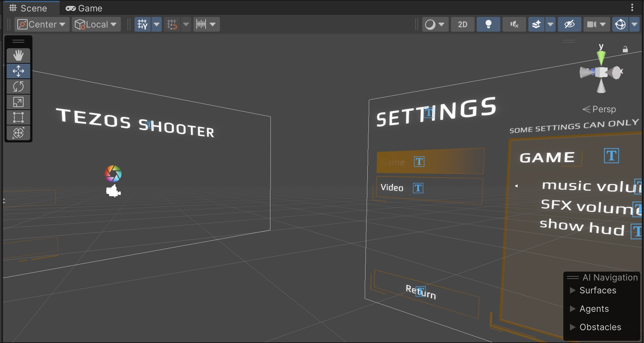Switch to the Game tab
Viewport: 644px width, 343px height.
click(x=84, y=8)
